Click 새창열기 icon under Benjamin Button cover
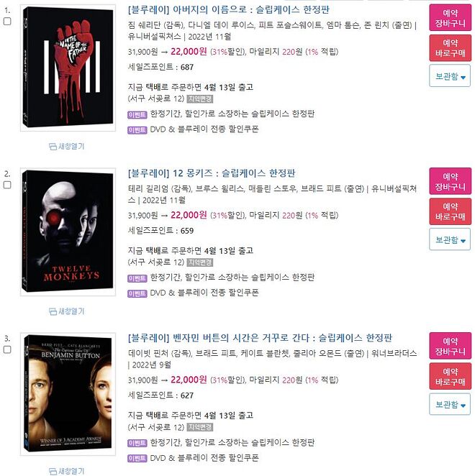Screen dimensions: 475x476 click(x=66, y=471)
